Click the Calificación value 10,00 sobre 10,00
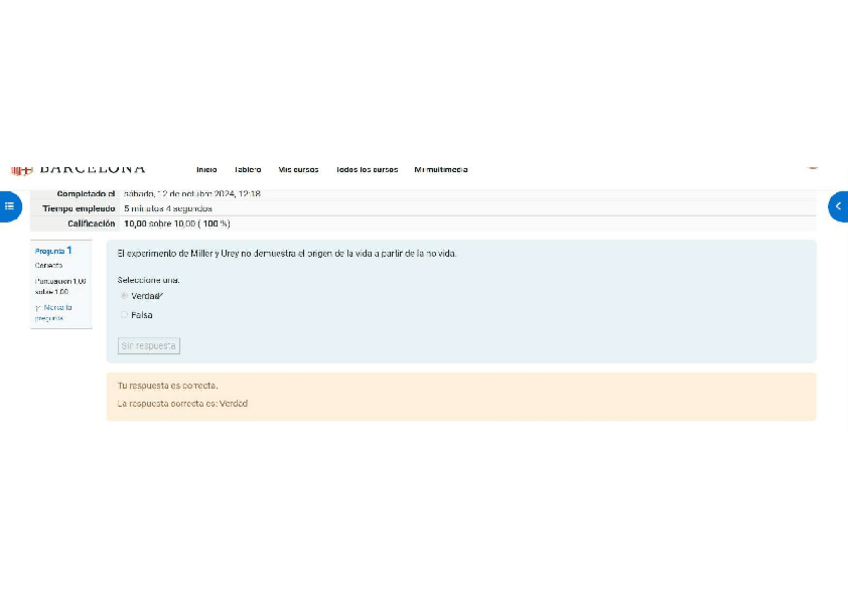The width and height of the screenshot is (848, 599). tap(177, 224)
